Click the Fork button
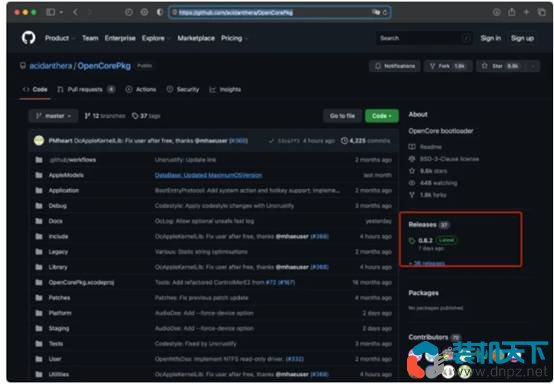 pyautogui.click(x=448, y=66)
